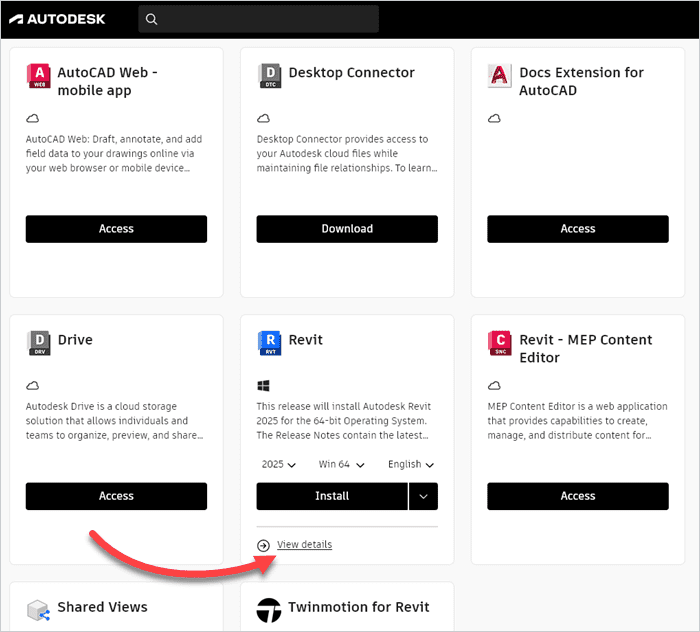
Task: Click cloud icon on Desktop Connector card
Action: [263, 118]
